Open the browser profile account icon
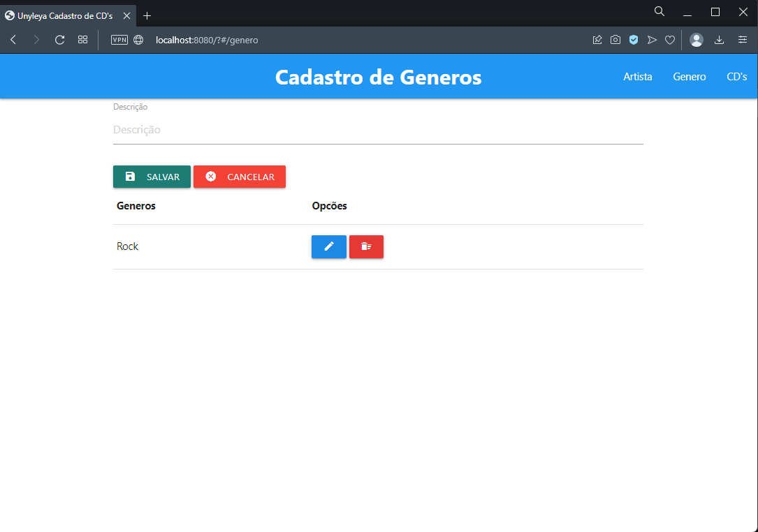The image size is (758, 532). click(x=697, y=40)
